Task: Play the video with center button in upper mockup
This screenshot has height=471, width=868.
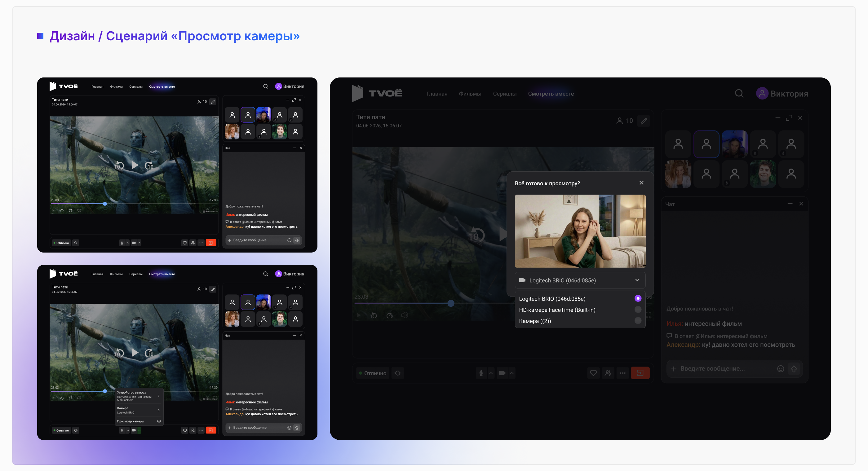Action: pyautogui.click(x=135, y=165)
